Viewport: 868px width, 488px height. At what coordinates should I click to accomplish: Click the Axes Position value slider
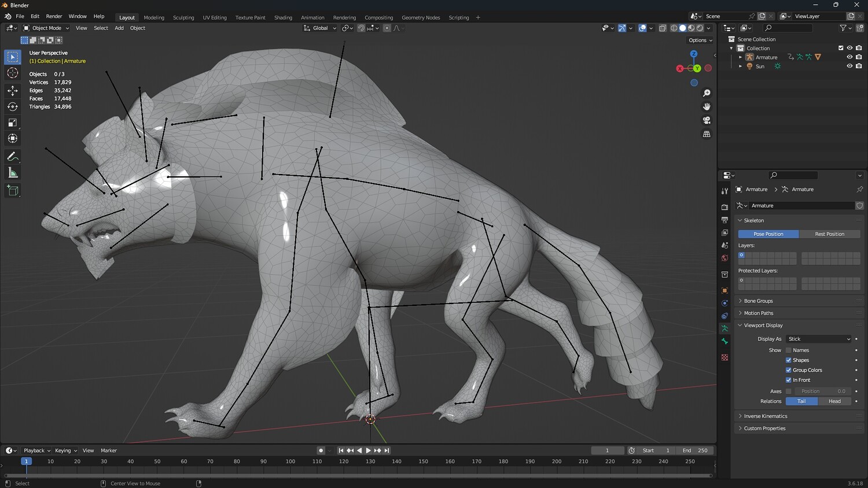[x=822, y=391]
